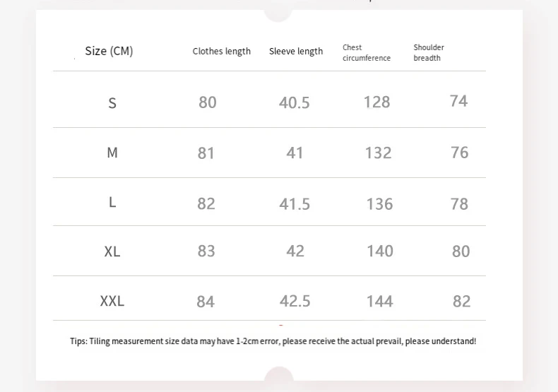This screenshot has width=558, height=392.
Task: Select the M size row label
Action: click(112, 153)
